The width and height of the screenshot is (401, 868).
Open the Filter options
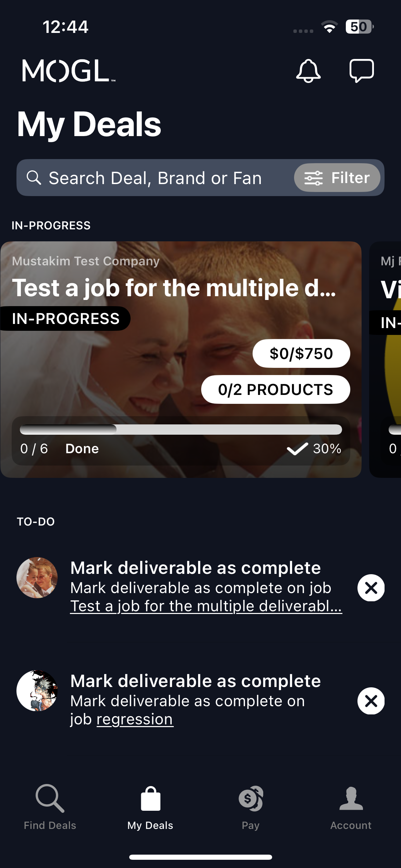[337, 178]
